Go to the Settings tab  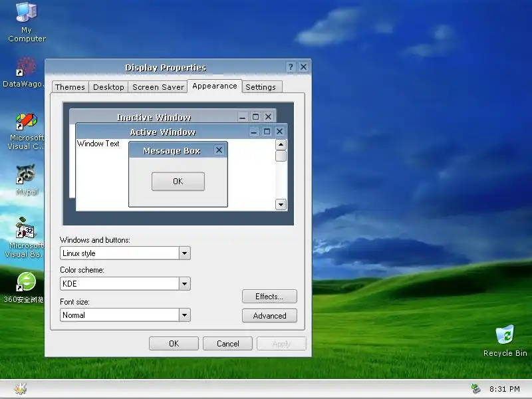(x=261, y=87)
